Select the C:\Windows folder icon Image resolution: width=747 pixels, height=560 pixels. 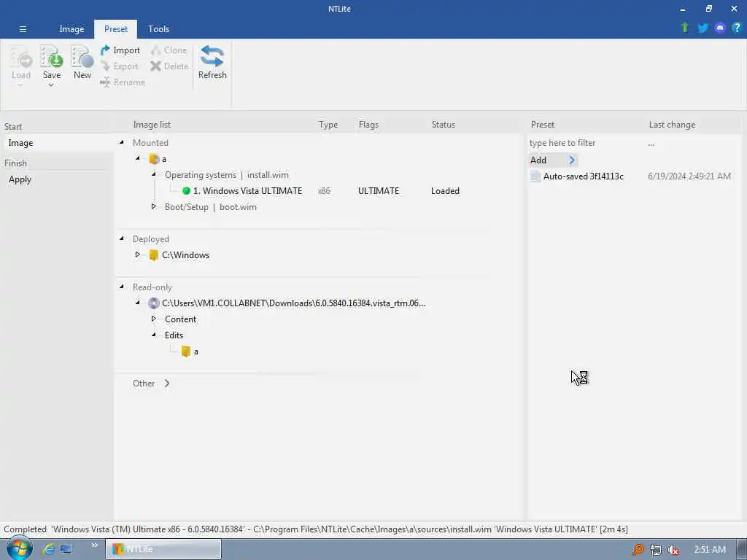click(153, 255)
